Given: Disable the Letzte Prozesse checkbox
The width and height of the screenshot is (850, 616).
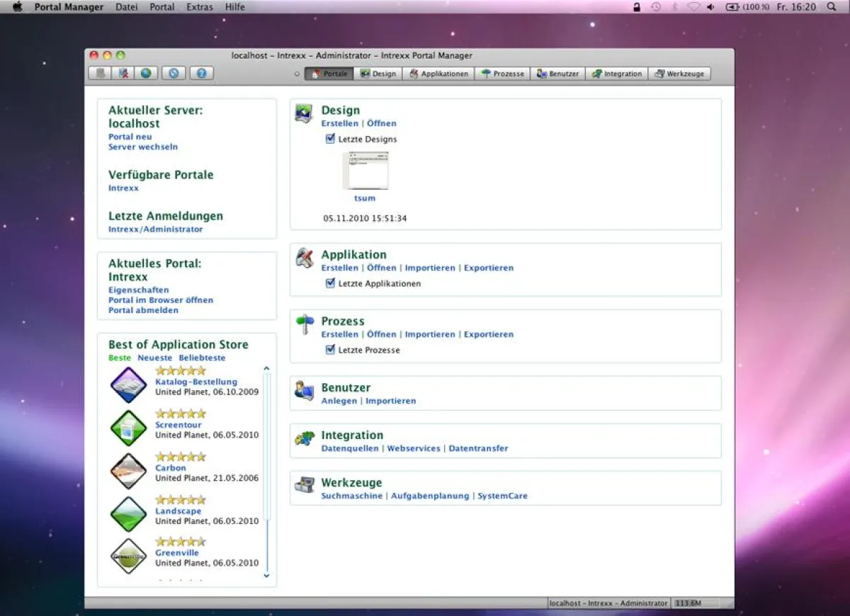Looking at the screenshot, I should 330,350.
